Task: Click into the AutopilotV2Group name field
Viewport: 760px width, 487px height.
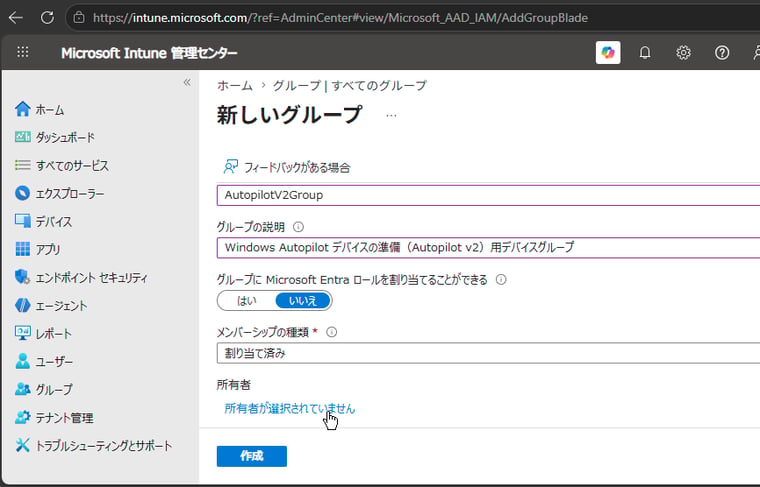Action: (488, 195)
